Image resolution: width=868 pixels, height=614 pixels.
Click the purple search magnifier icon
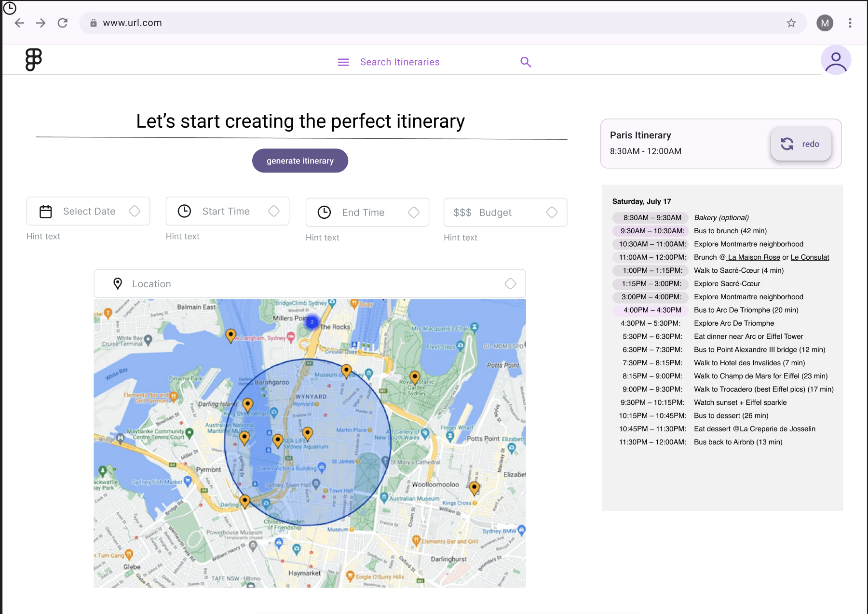tap(526, 62)
